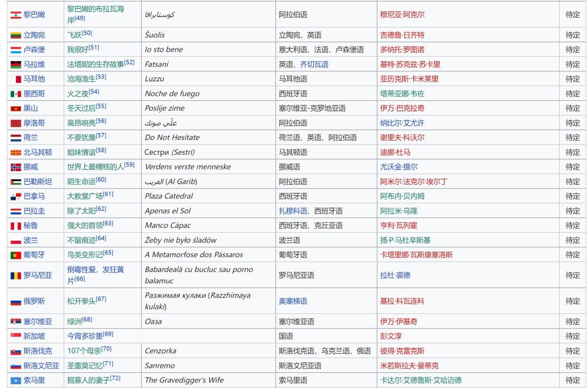Click the Romania flag icon

tap(16, 275)
